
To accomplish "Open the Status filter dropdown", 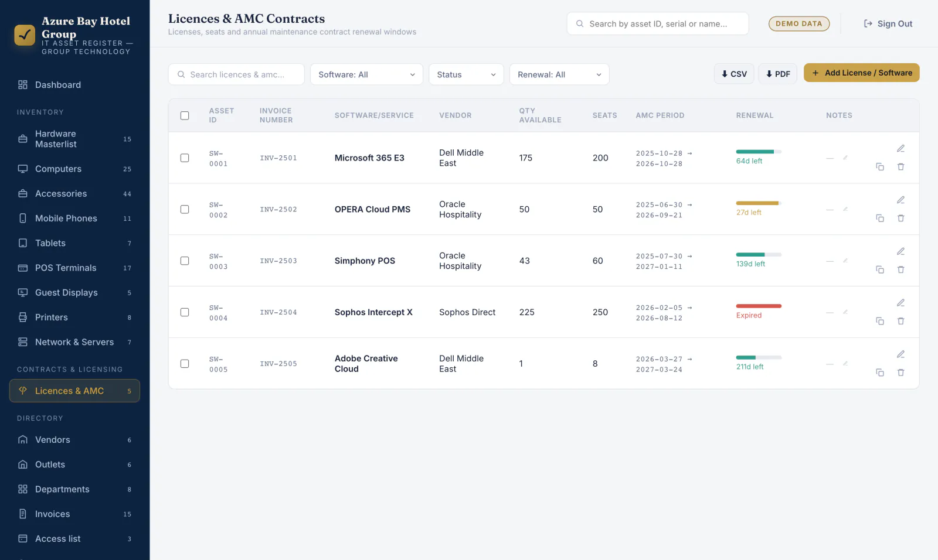I will 466,74.
